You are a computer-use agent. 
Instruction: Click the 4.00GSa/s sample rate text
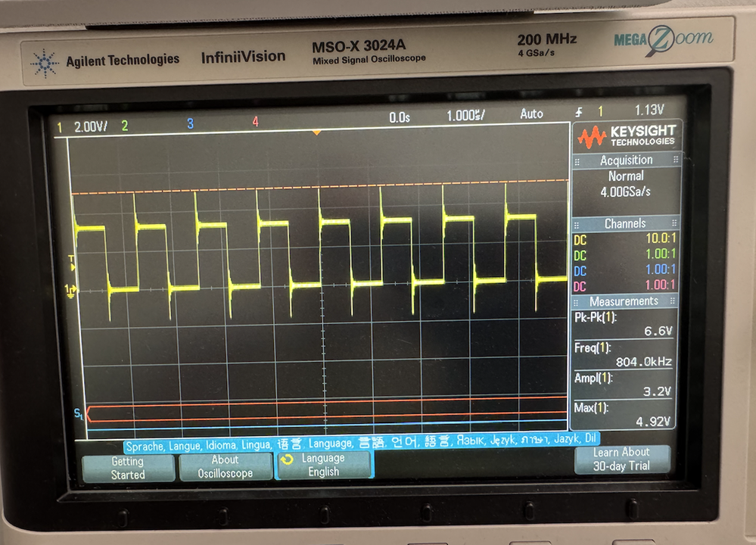[x=625, y=192]
